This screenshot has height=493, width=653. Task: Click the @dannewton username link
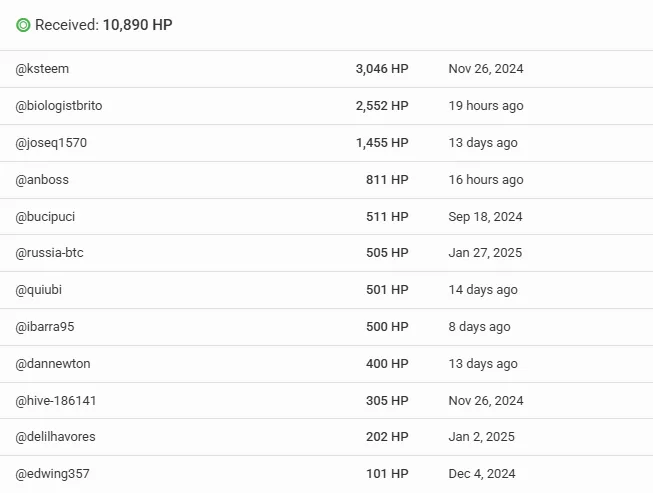click(53, 364)
